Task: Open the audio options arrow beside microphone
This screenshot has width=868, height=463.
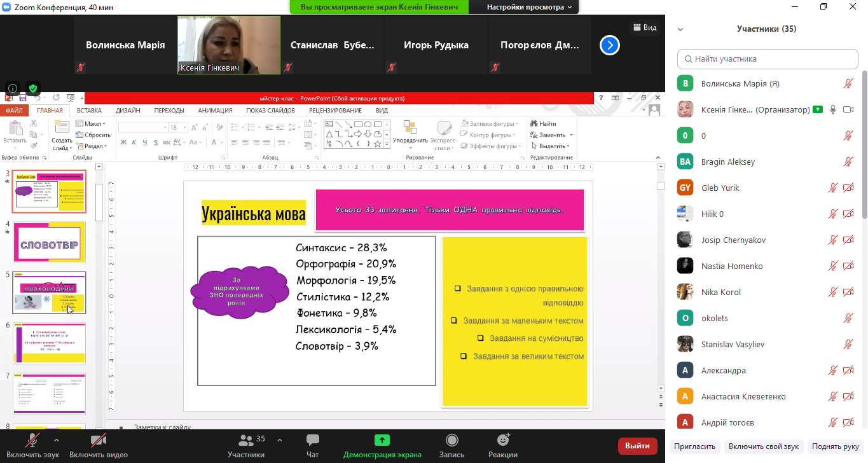Action: pyautogui.click(x=57, y=440)
